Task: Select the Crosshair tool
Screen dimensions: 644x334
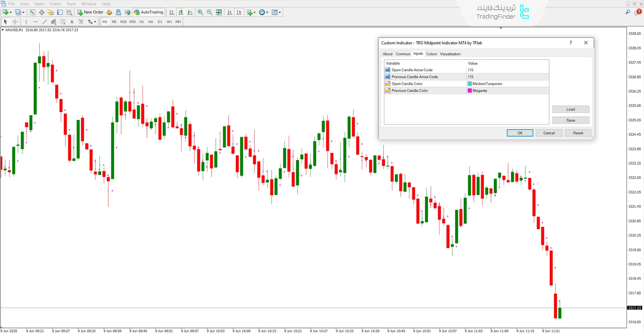Action: coord(15,22)
